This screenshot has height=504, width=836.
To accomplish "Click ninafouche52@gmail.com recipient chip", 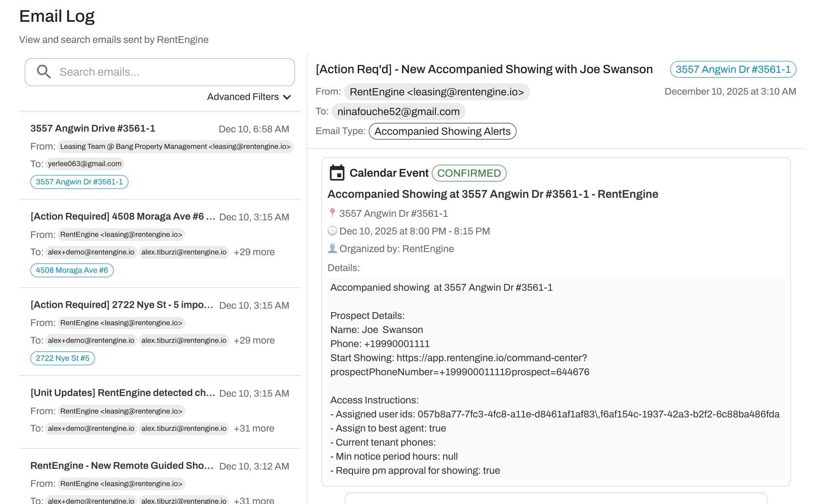I will click(x=398, y=111).
